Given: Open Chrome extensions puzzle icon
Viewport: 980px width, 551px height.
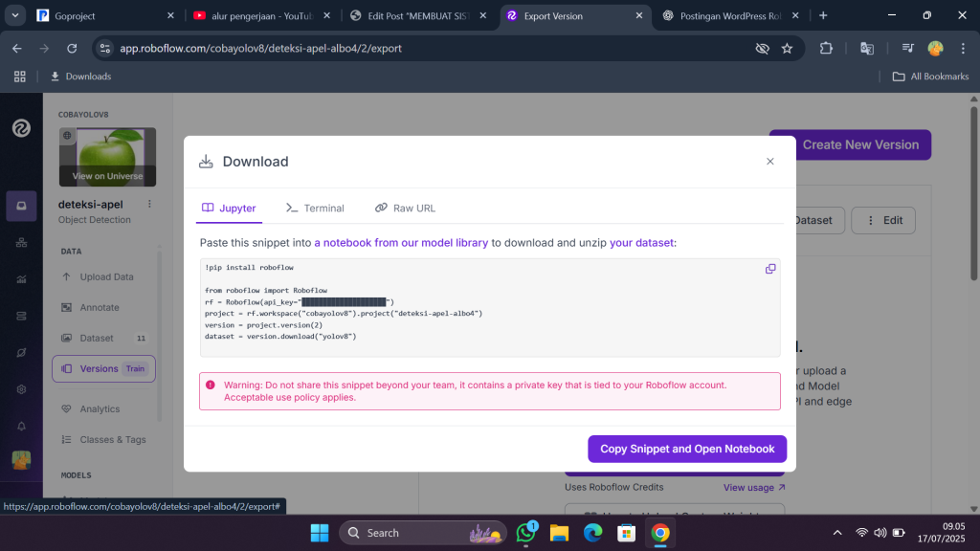Looking at the screenshot, I should [826, 48].
